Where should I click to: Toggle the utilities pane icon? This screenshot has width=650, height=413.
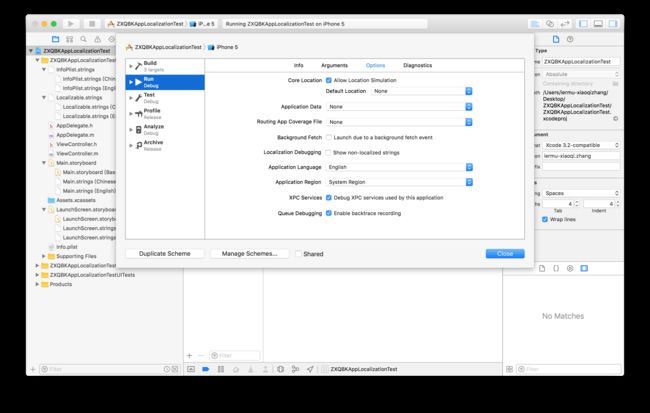613,24
